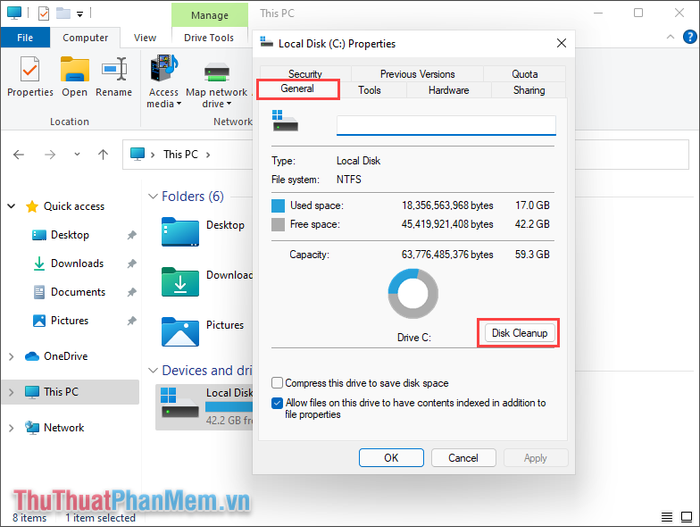Click the quick access toolbar new folder icon
The height and width of the screenshot is (527, 700).
pyautogui.click(x=63, y=13)
